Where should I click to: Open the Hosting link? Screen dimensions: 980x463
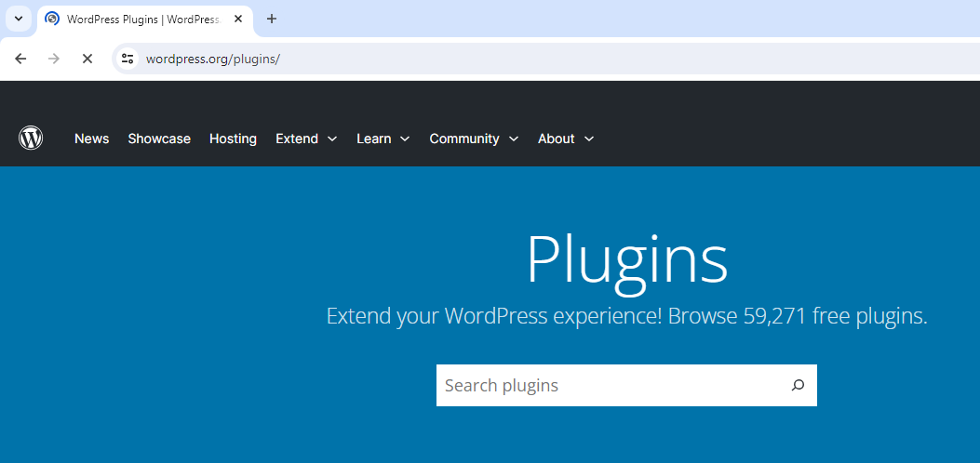233,139
